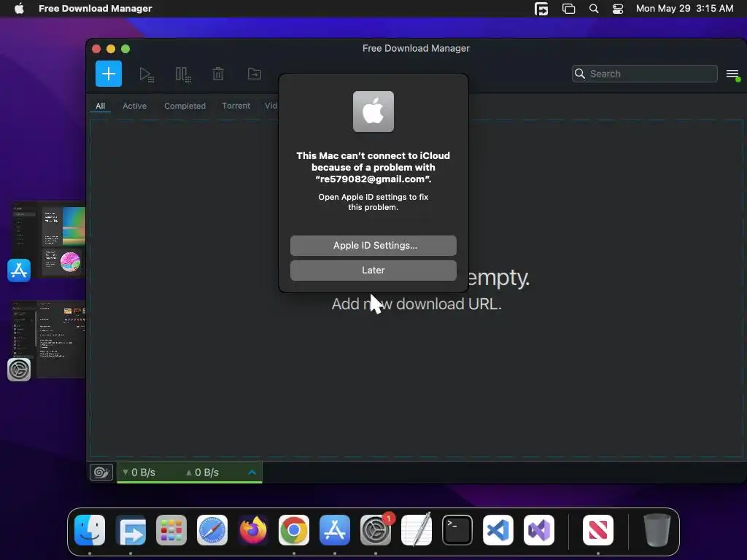
Task: Click the trash delete download icon
Action: (218, 74)
